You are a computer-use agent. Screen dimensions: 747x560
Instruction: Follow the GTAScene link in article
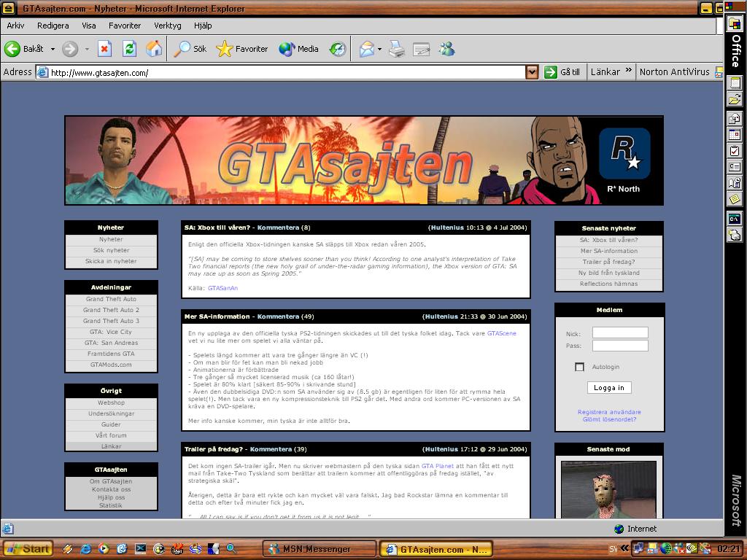501,333
